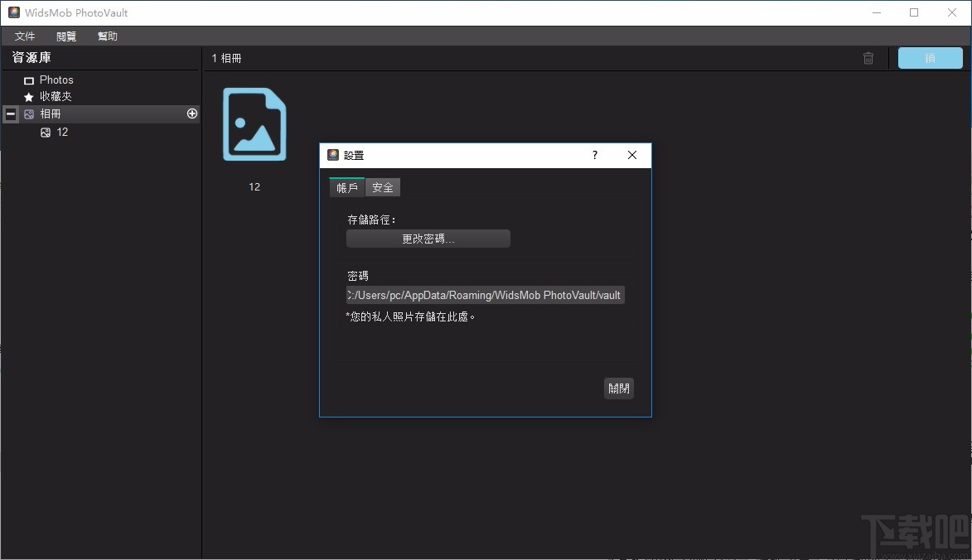Select the Photos library icon

(x=28, y=80)
